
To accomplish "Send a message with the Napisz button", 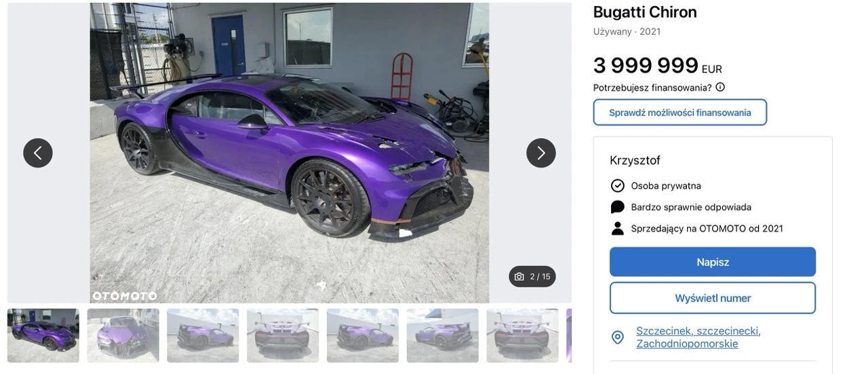I will tap(713, 262).
